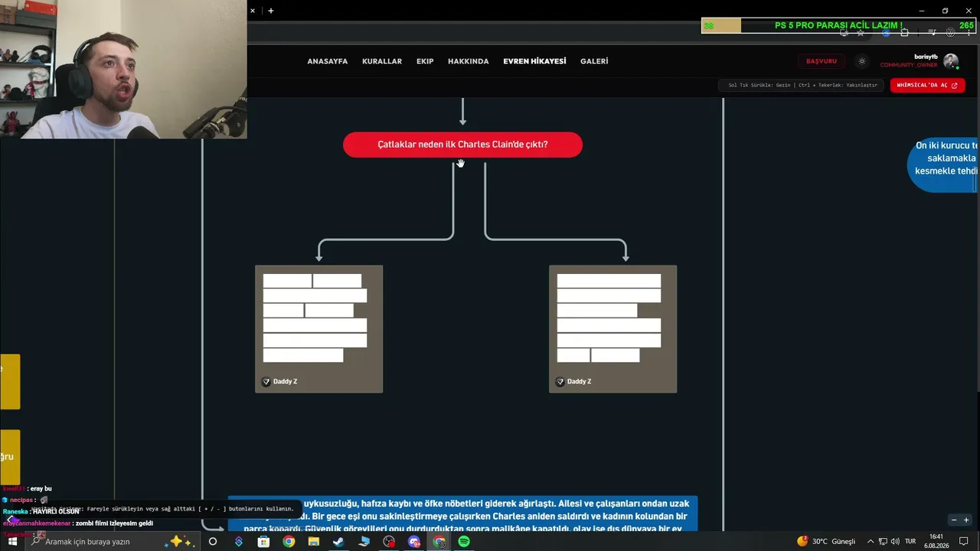
Task: Click the zoom out minus button
Action: click(x=954, y=520)
